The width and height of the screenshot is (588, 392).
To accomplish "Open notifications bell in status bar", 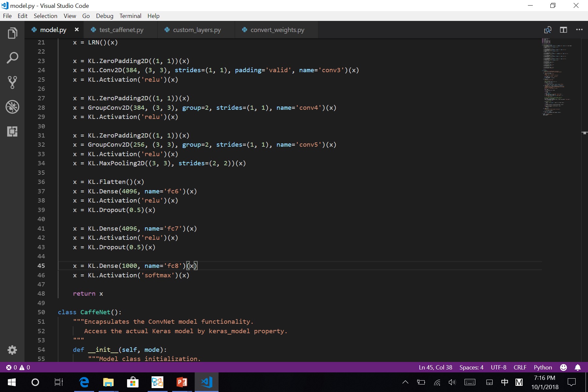I will point(578,367).
